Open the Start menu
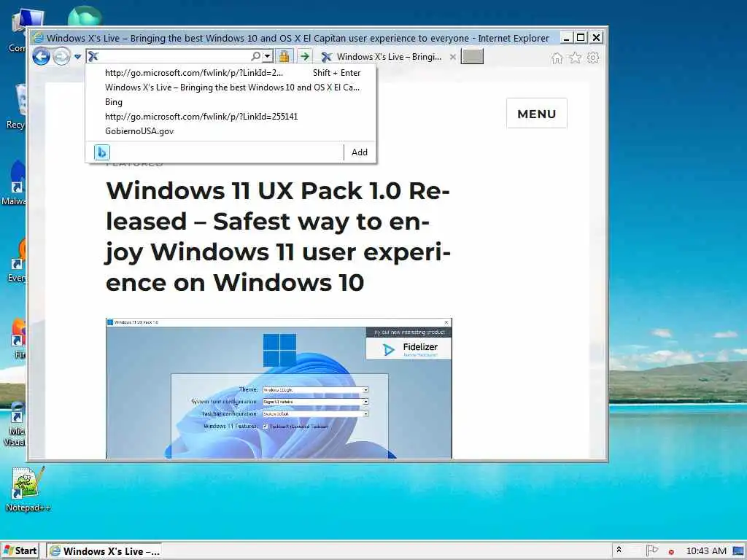 pyautogui.click(x=20, y=551)
